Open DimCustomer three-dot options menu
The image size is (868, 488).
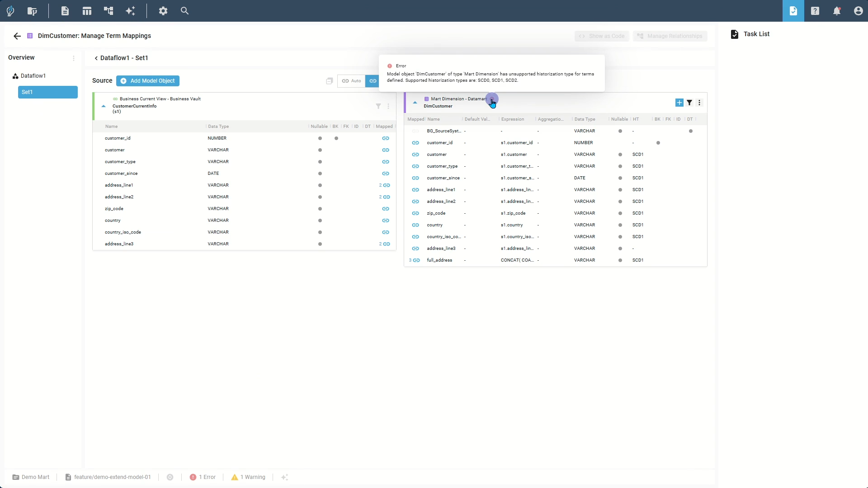[699, 103]
